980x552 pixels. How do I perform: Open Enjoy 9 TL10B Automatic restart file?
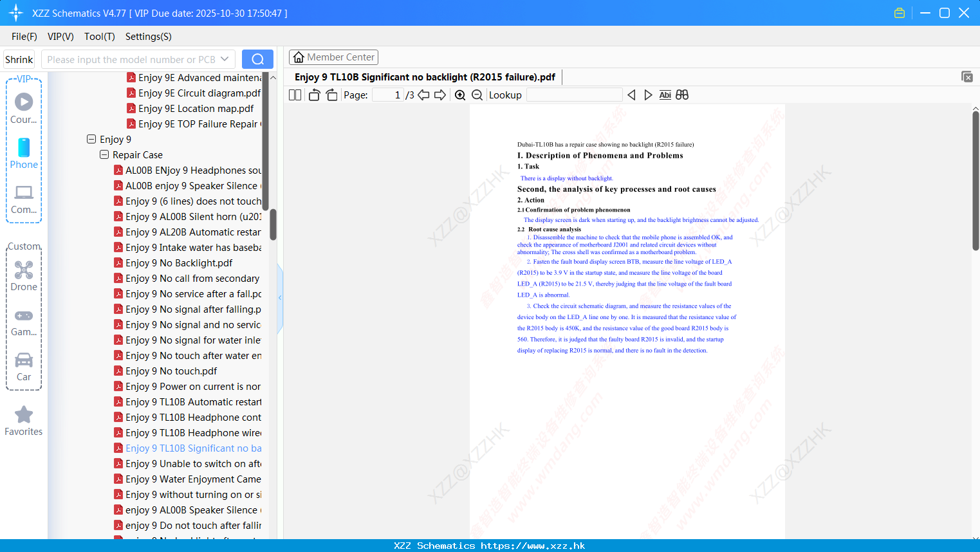188,401
